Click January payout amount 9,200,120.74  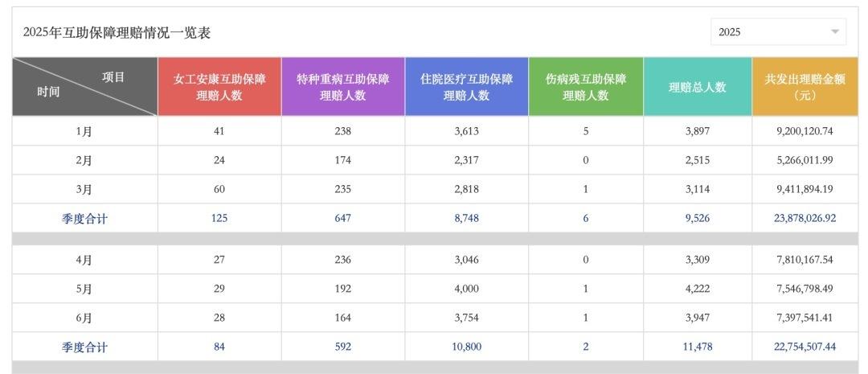[805, 131]
